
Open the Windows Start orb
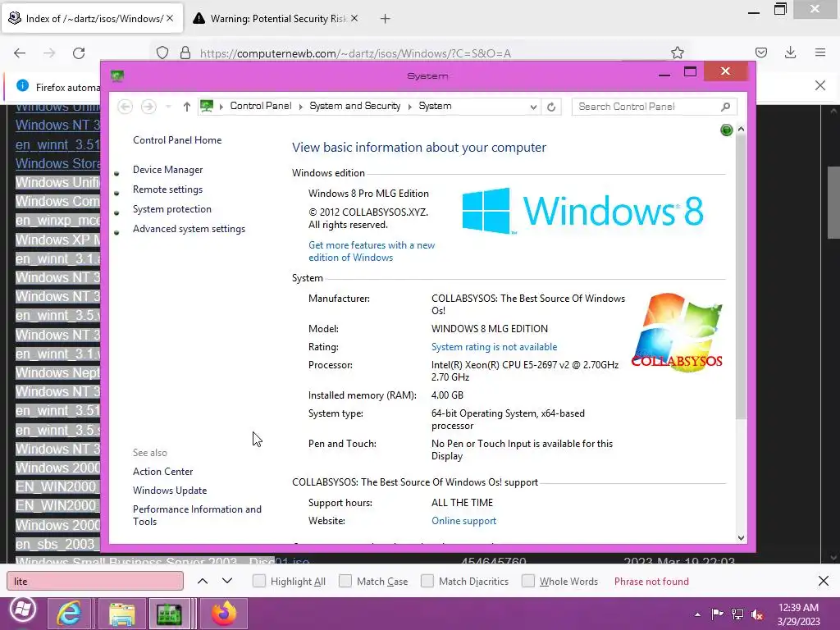click(x=22, y=609)
